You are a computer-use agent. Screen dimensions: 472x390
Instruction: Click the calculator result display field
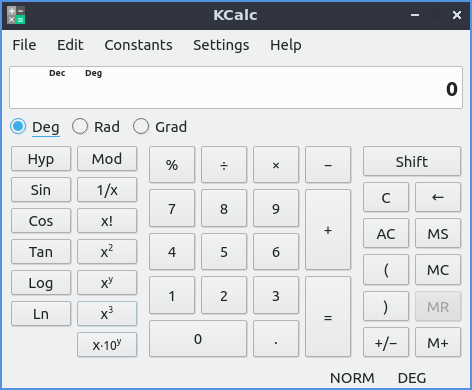(236, 88)
